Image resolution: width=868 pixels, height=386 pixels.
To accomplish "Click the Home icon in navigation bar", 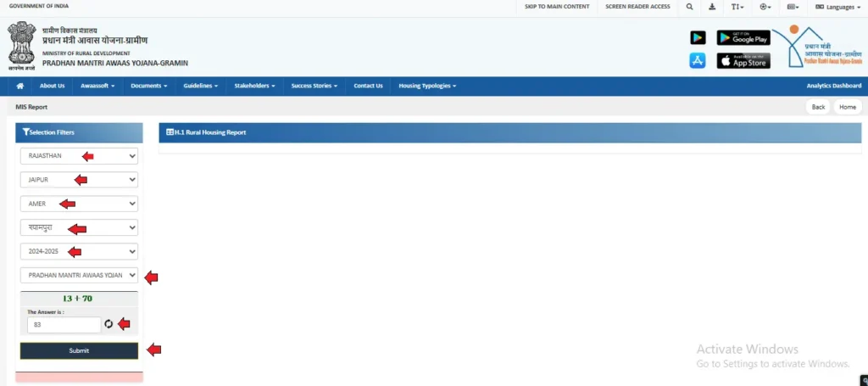I will (x=20, y=86).
